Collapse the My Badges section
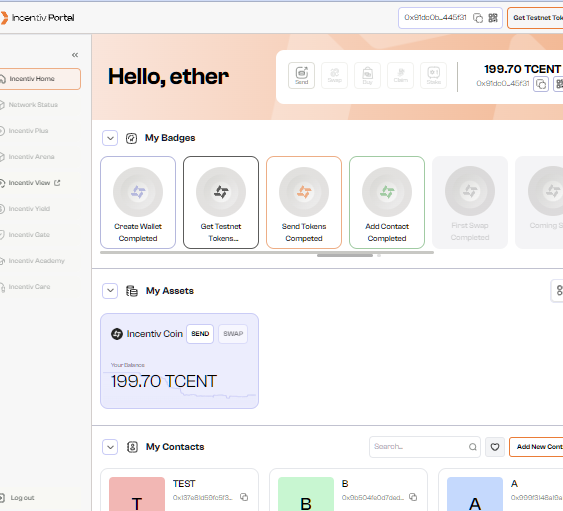563x511 pixels. 110,138
